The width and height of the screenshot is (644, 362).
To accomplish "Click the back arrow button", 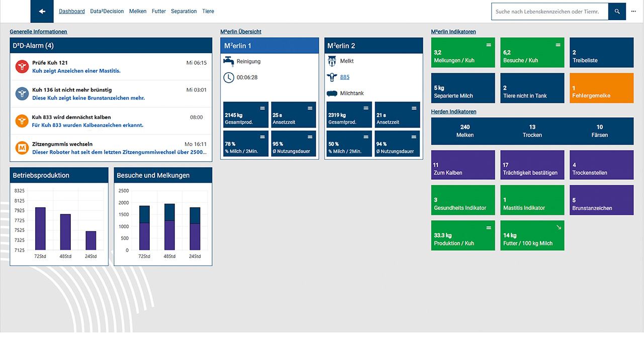I will pos(42,12).
